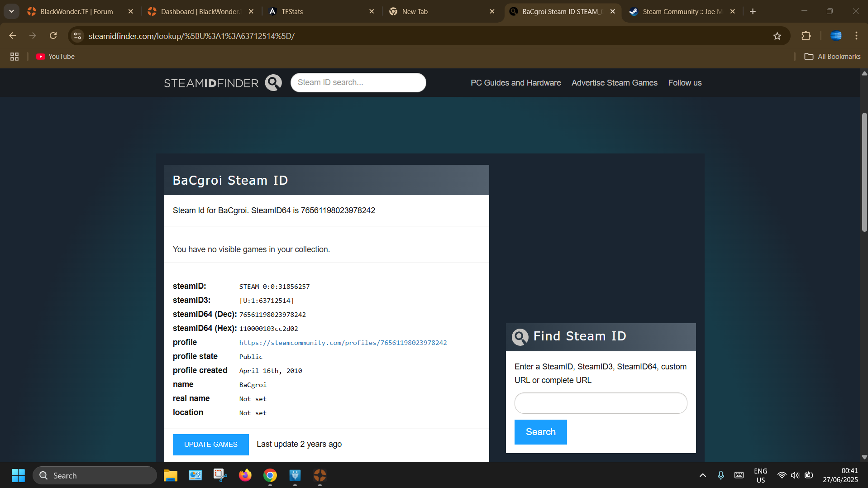
Task: Open the ENG US language switcher
Action: [760, 475]
